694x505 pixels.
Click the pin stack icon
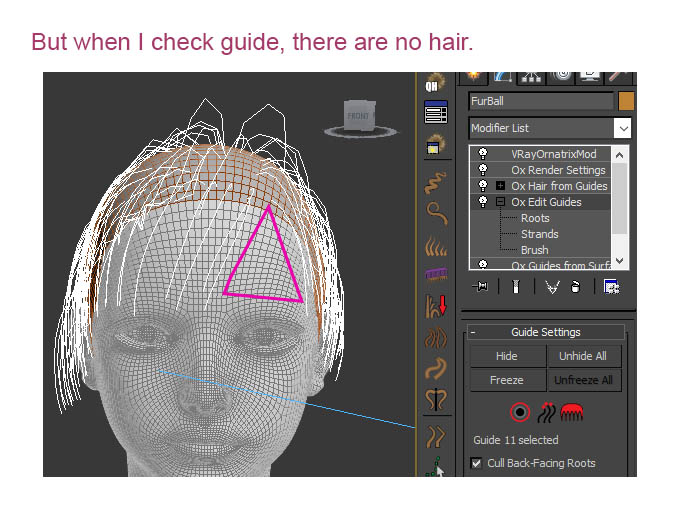[x=481, y=287]
